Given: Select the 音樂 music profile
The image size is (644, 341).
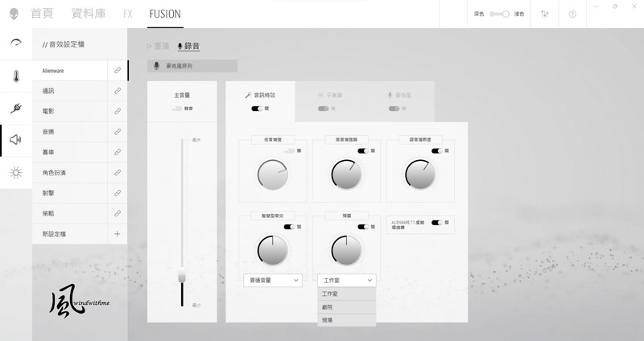Looking at the screenshot, I should 70,132.
